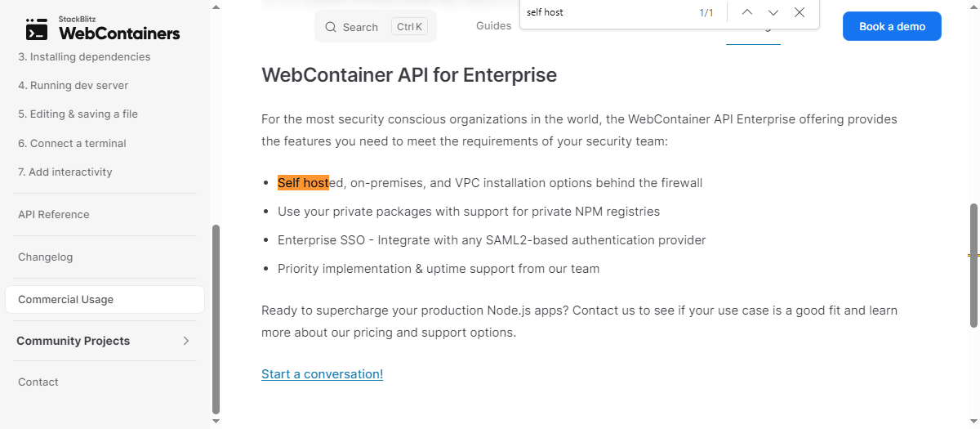This screenshot has height=429, width=980.
Task: Go to next find-in-page match
Action: pyautogui.click(x=773, y=12)
